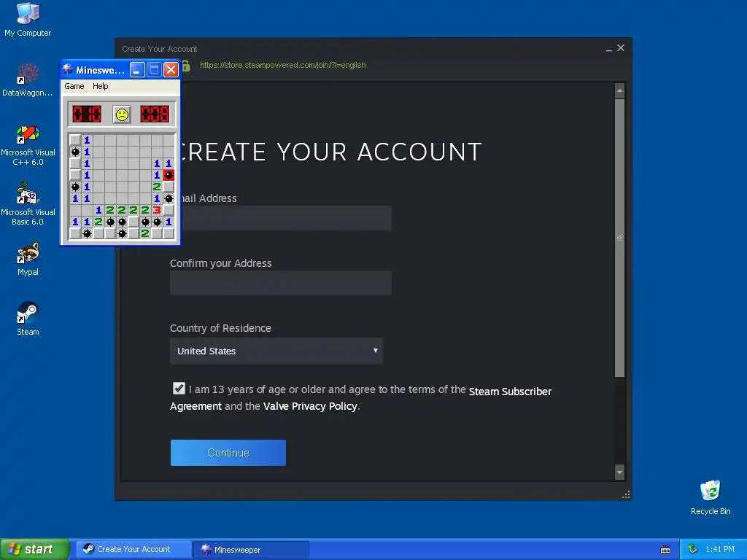Screen dimensions: 747x560
Task: Open the Valve Privacy Policy link
Action: coord(310,406)
